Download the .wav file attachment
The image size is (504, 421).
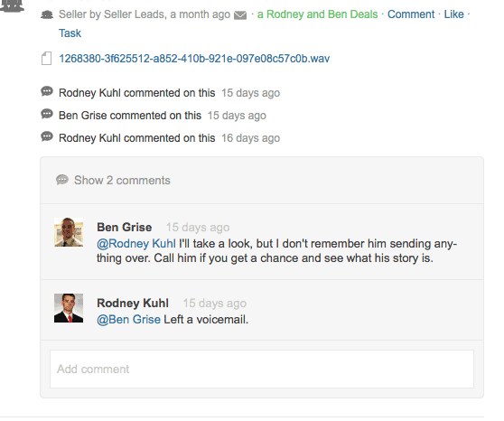point(194,59)
